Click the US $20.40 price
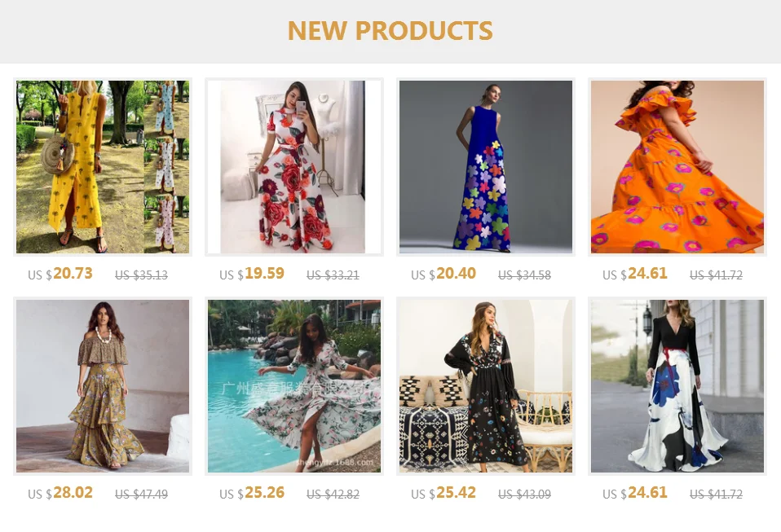 (443, 274)
